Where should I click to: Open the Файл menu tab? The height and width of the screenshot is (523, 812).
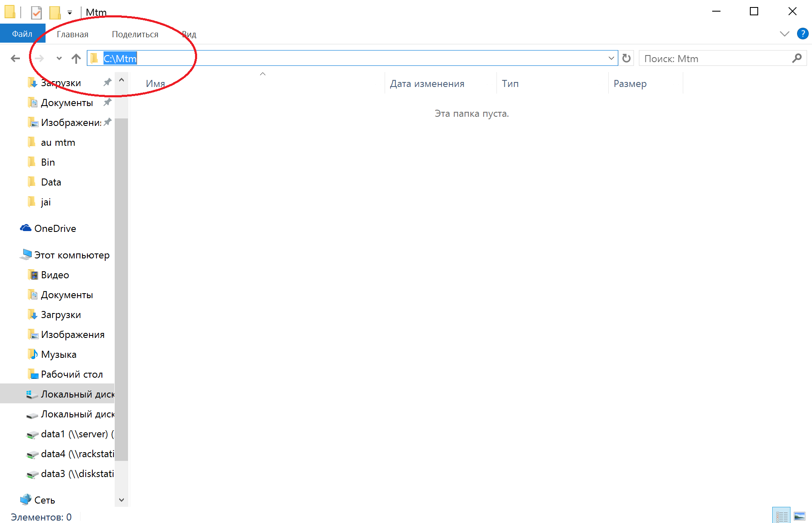22,34
